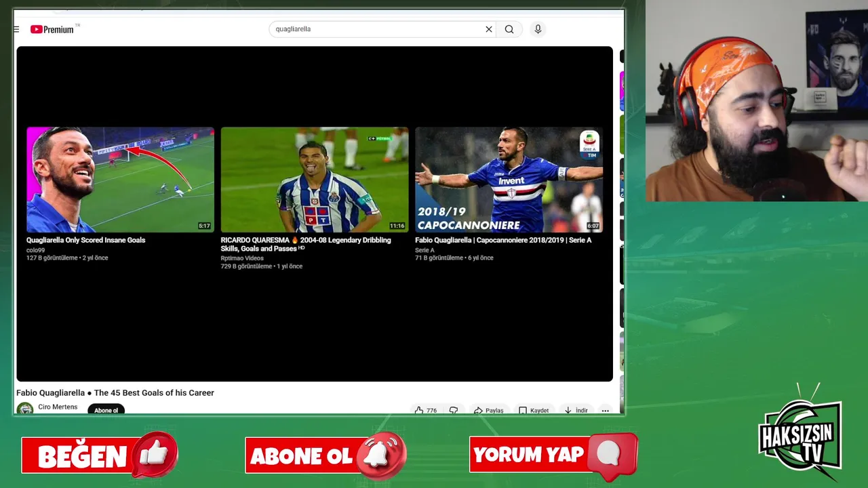Open title Quagliarella Only Scored Insane Goals
868x488 pixels.
85,240
